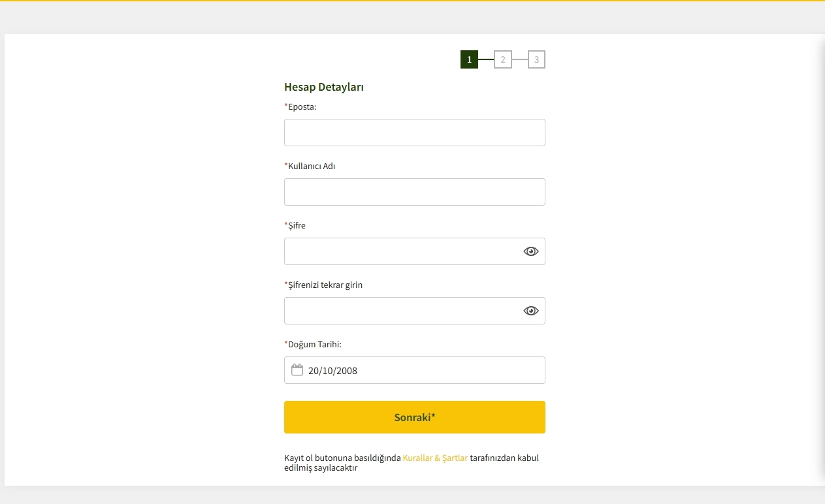Click the Eposta input field

click(415, 133)
